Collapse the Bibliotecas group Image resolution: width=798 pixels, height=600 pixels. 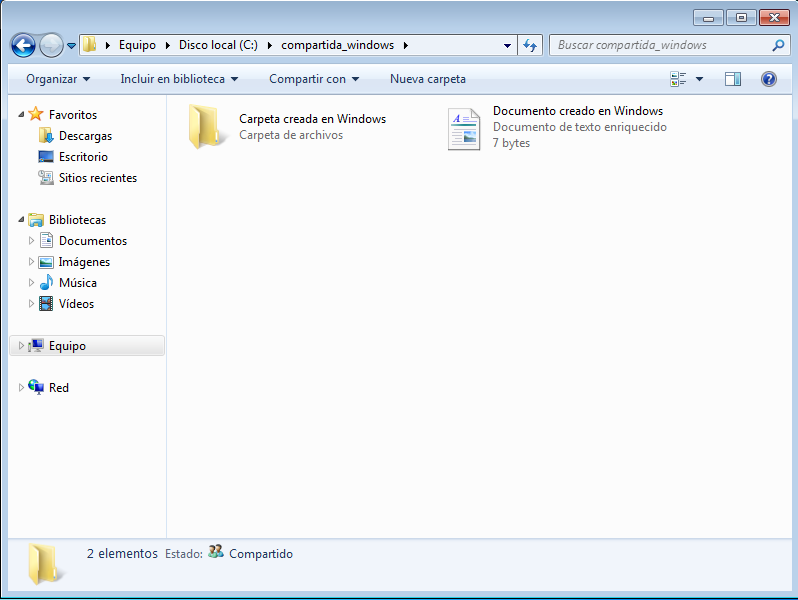[x=21, y=219]
